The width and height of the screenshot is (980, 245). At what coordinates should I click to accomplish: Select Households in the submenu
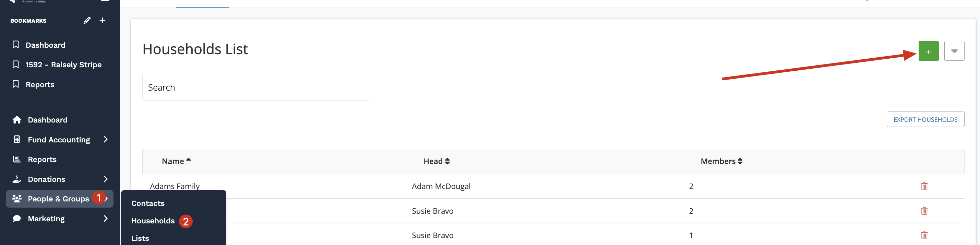click(x=153, y=221)
